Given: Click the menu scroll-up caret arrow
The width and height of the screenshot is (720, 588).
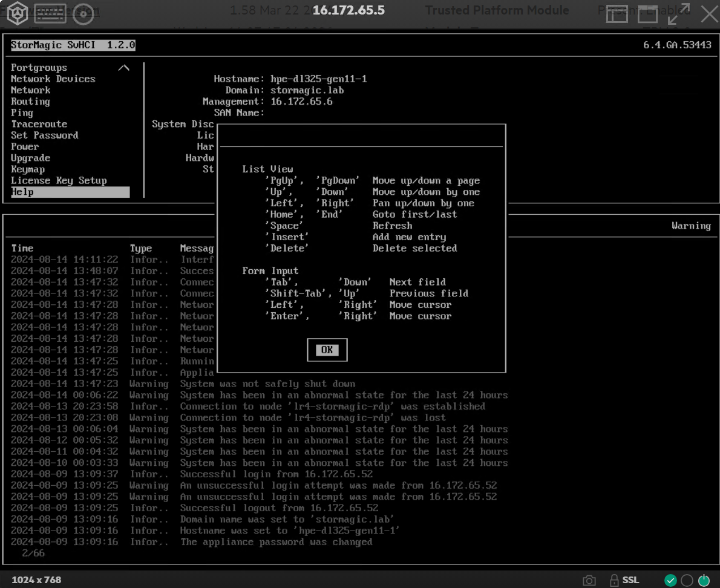Looking at the screenshot, I should click(123, 68).
